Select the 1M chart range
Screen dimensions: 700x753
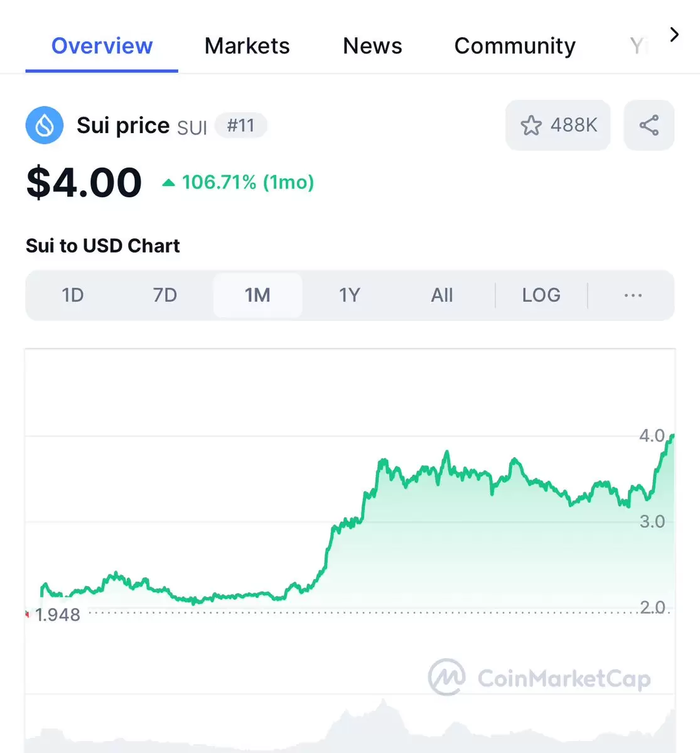[x=258, y=295]
